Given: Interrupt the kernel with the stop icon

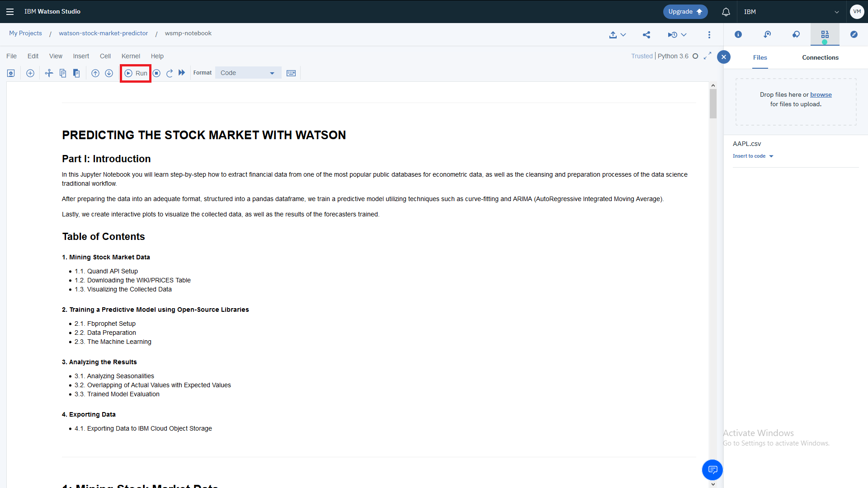Looking at the screenshot, I should 156,73.
